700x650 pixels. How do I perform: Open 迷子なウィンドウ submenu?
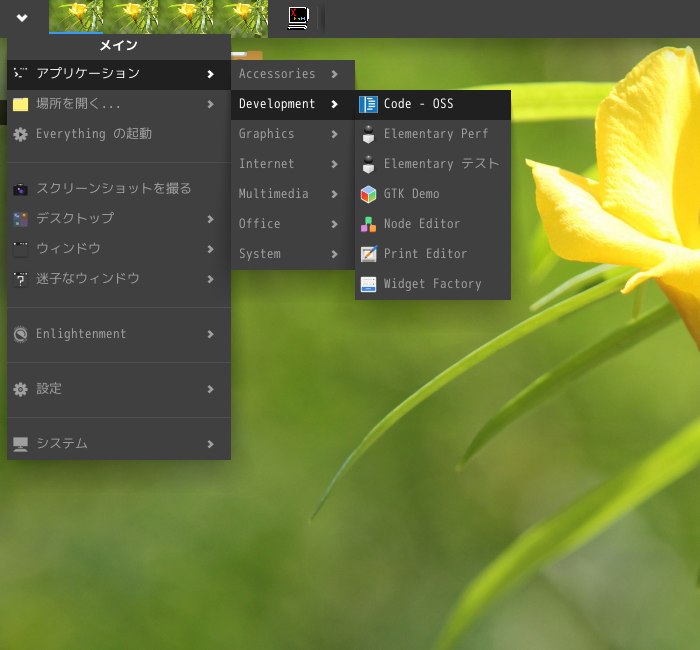coord(119,279)
